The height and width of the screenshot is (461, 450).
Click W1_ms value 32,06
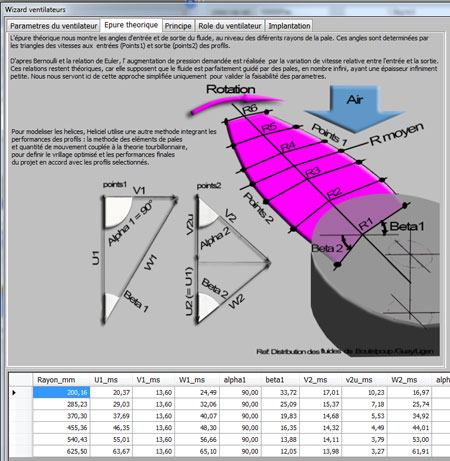click(x=197, y=404)
